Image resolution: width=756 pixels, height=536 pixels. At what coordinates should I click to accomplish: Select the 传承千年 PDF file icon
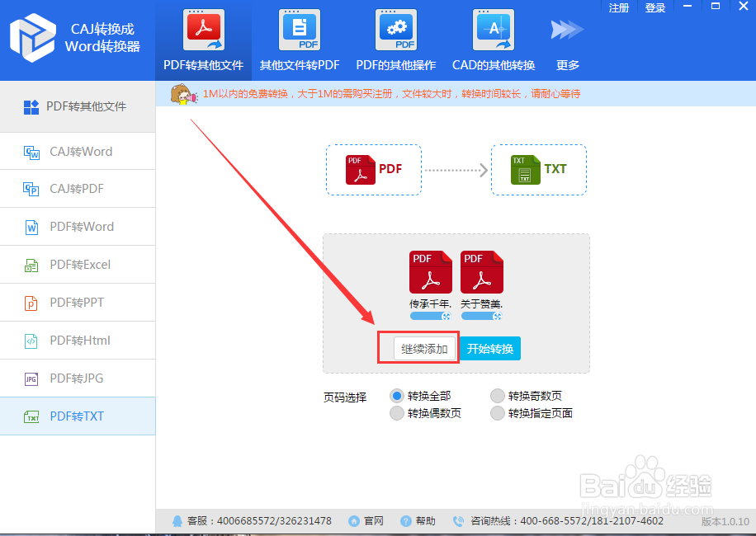[x=431, y=272]
